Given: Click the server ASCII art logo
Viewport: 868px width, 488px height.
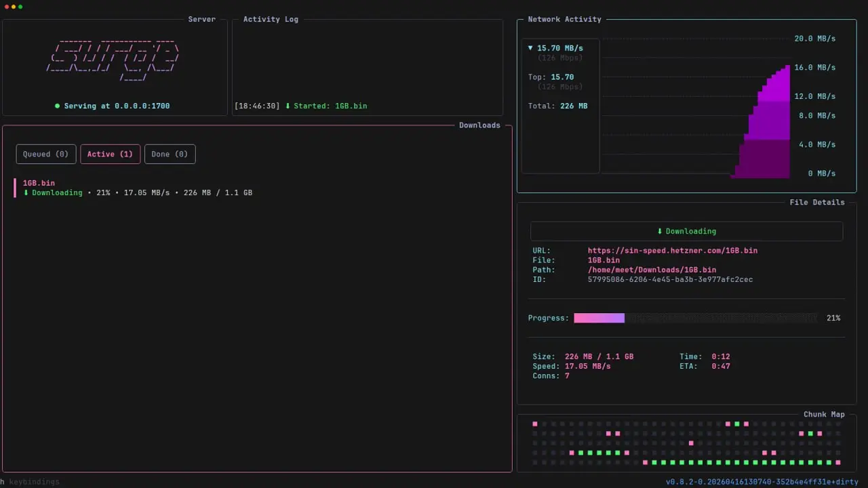Looking at the screenshot, I should point(113,59).
